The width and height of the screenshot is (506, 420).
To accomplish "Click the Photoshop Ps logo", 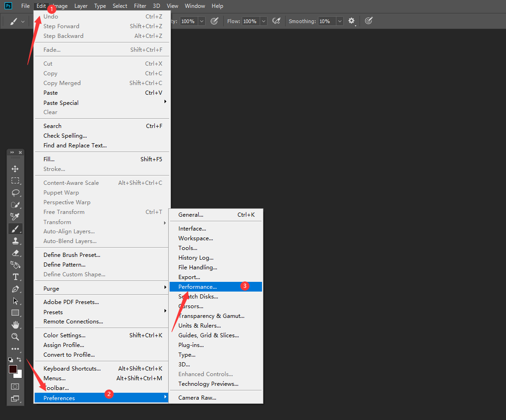I will [8, 6].
